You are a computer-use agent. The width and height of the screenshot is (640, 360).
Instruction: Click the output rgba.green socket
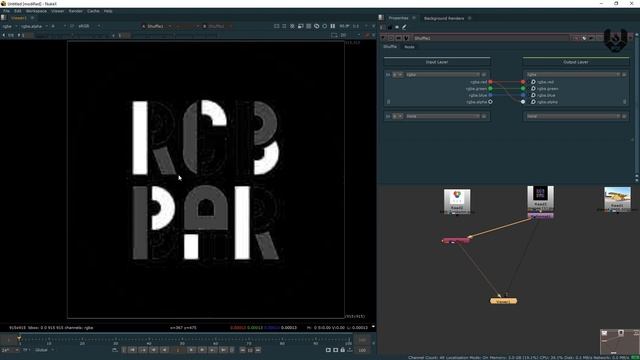pyautogui.click(x=523, y=89)
